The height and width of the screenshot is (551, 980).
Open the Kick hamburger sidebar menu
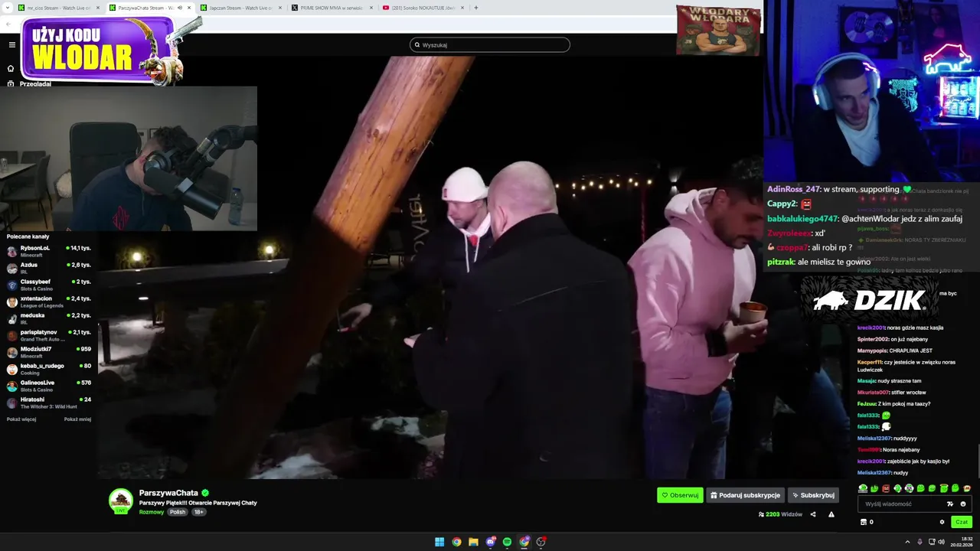click(x=11, y=44)
